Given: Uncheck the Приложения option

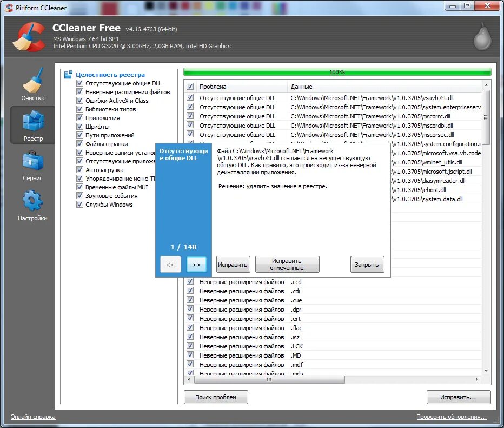Looking at the screenshot, I should tap(79, 118).
